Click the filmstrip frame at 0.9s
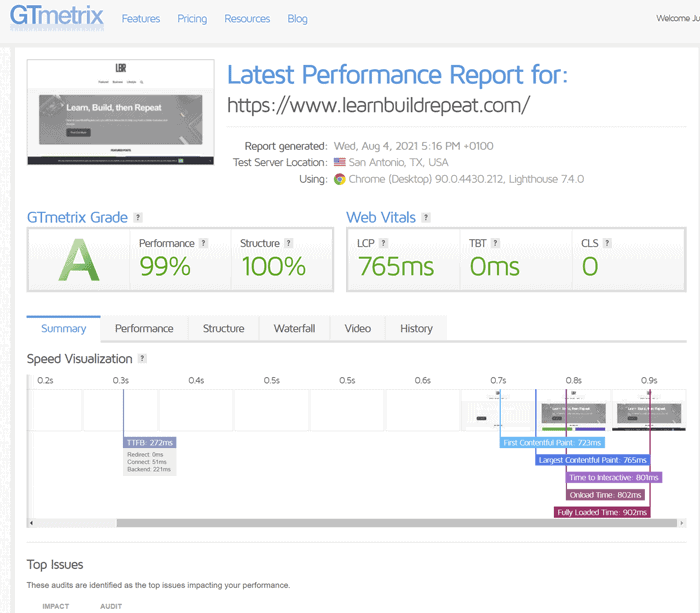 (x=649, y=410)
